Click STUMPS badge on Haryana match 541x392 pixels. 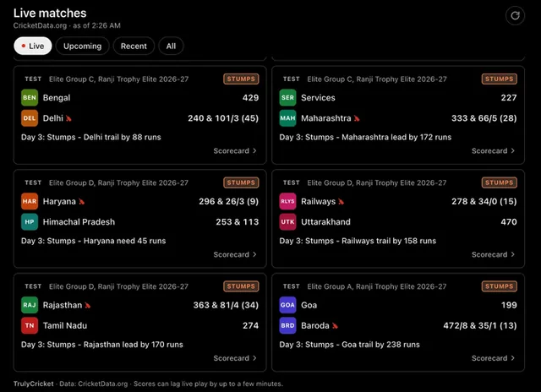point(241,182)
